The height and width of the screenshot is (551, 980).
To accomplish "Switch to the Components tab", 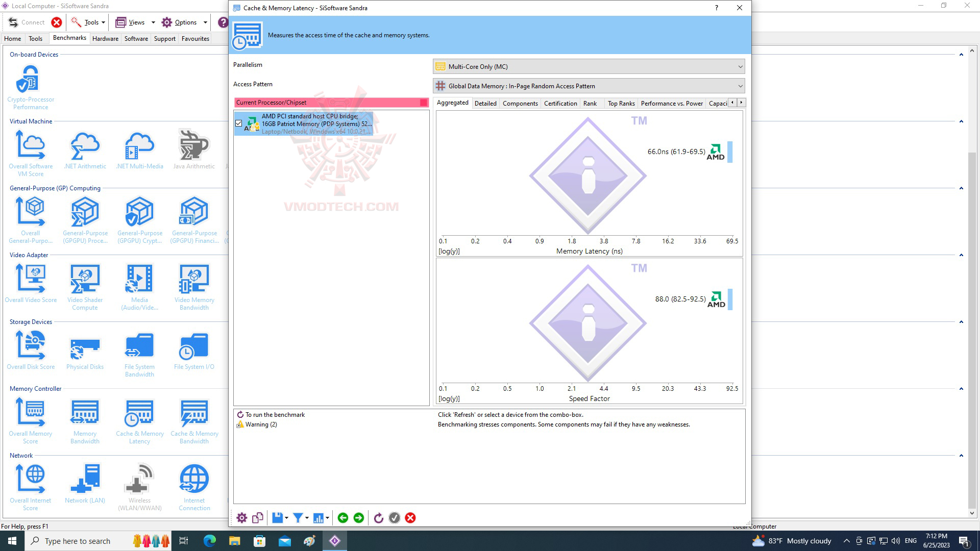I will pos(520,103).
